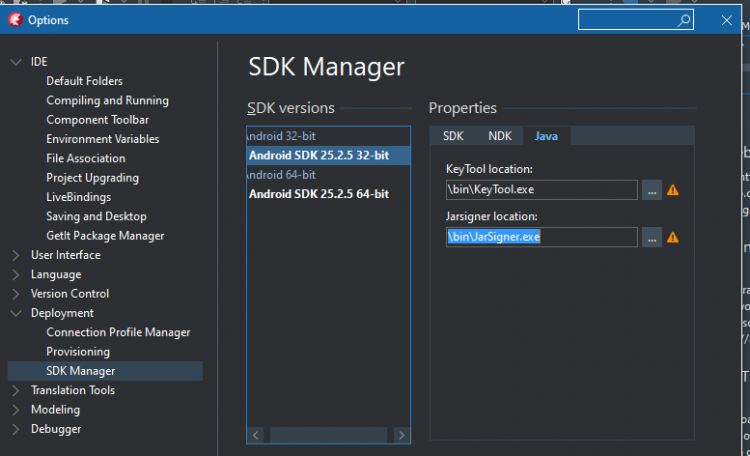
Task: Open Default Folders settings
Action: (x=84, y=81)
